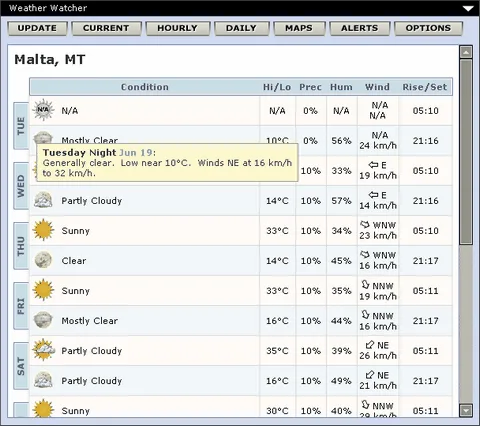Click the 33% humidity value
The image size is (480, 426).
(x=341, y=171)
